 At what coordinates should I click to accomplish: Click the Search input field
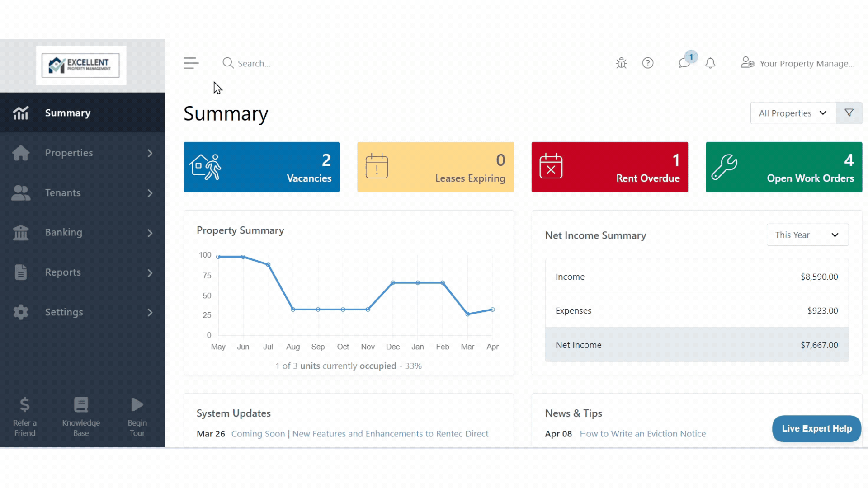[x=316, y=63]
